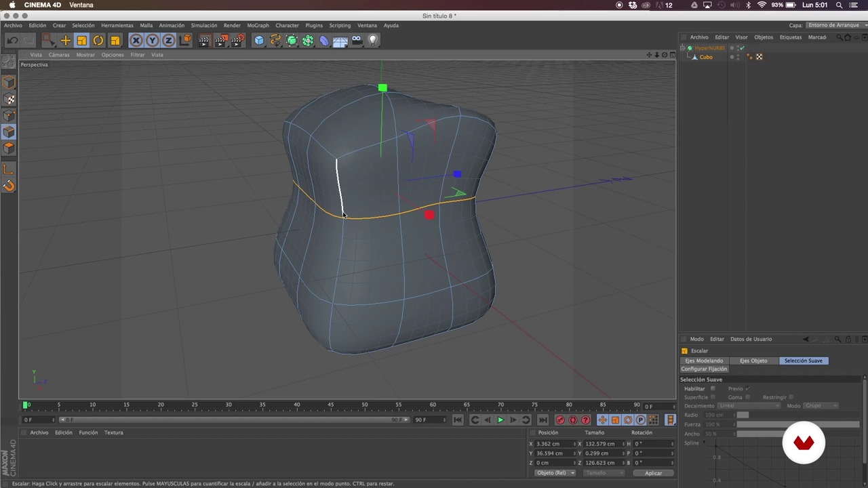Add a camera object
This screenshot has width=868, height=488.
pyautogui.click(x=357, y=41)
